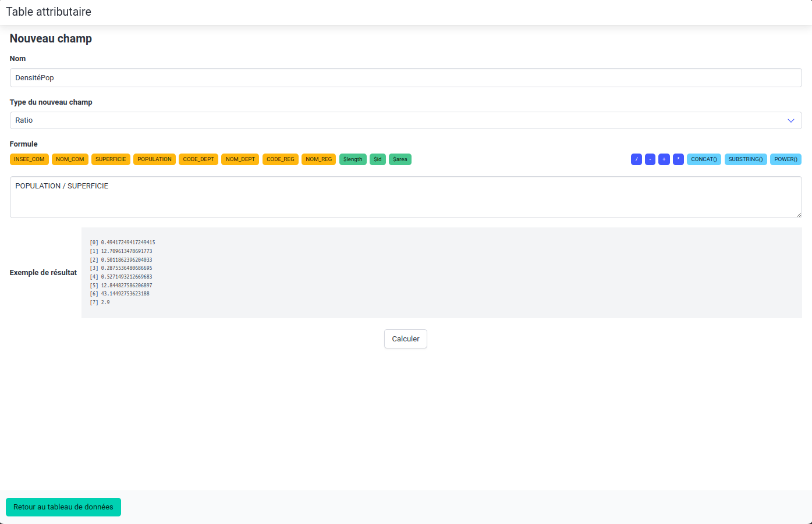The width and height of the screenshot is (812, 524).
Task: Insert the SUBSTRING() function
Action: [746, 159]
